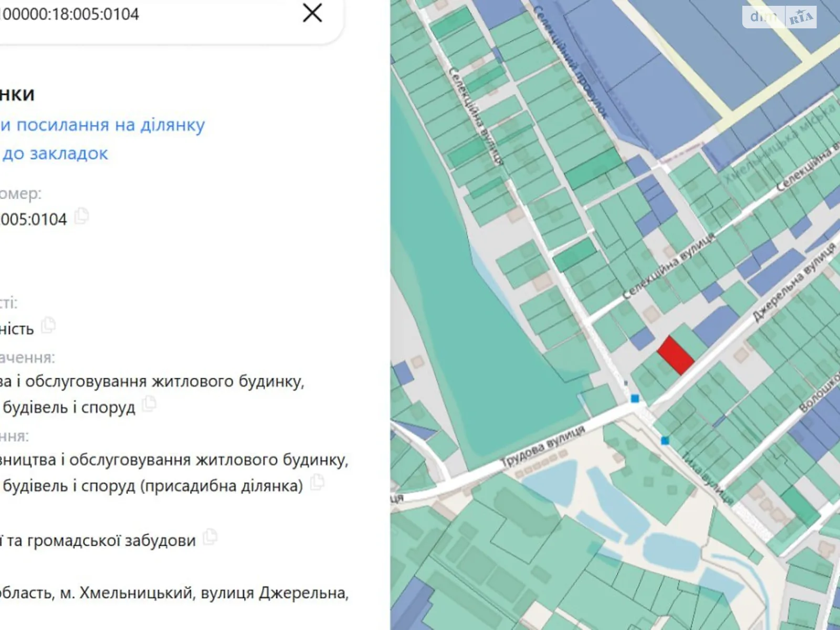
Task: Copy the text ending '(присадибна ділянка)'
Action: click(317, 482)
